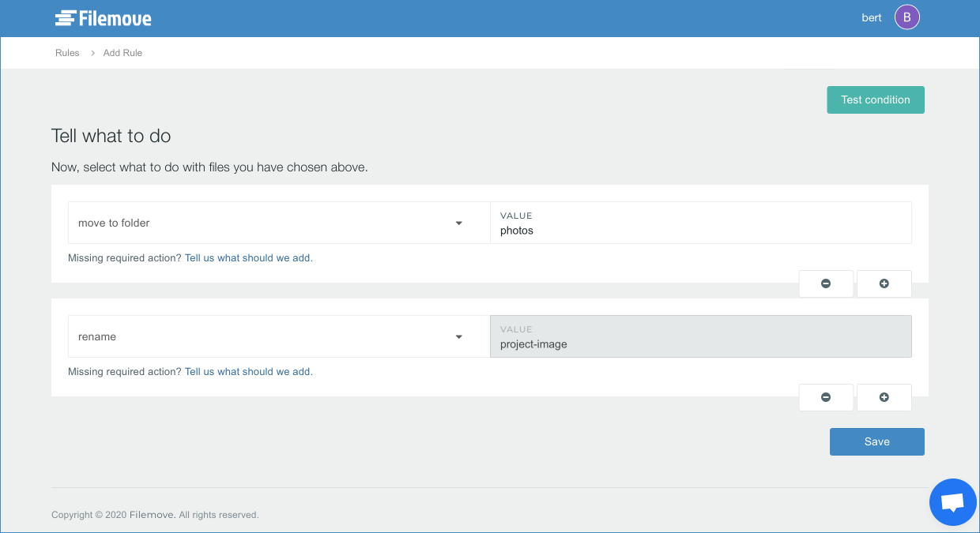
Task: Open the rename action dropdown
Action: click(279, 336)
